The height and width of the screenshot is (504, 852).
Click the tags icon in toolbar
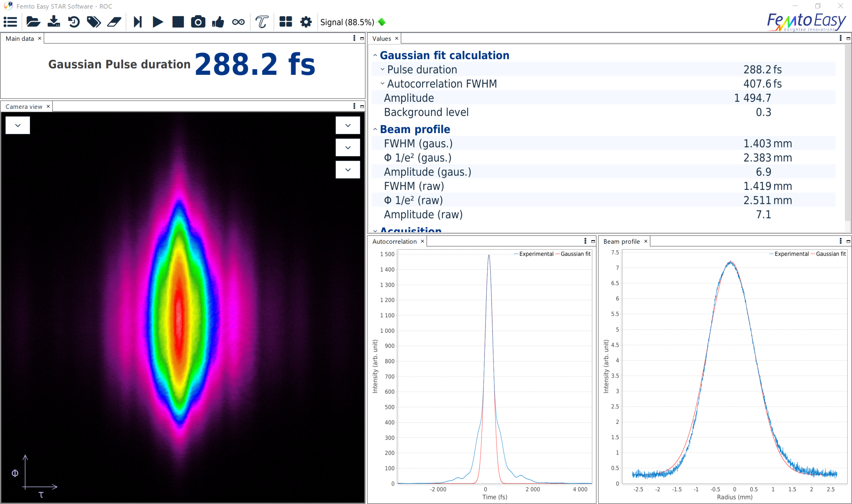(94, 22)
